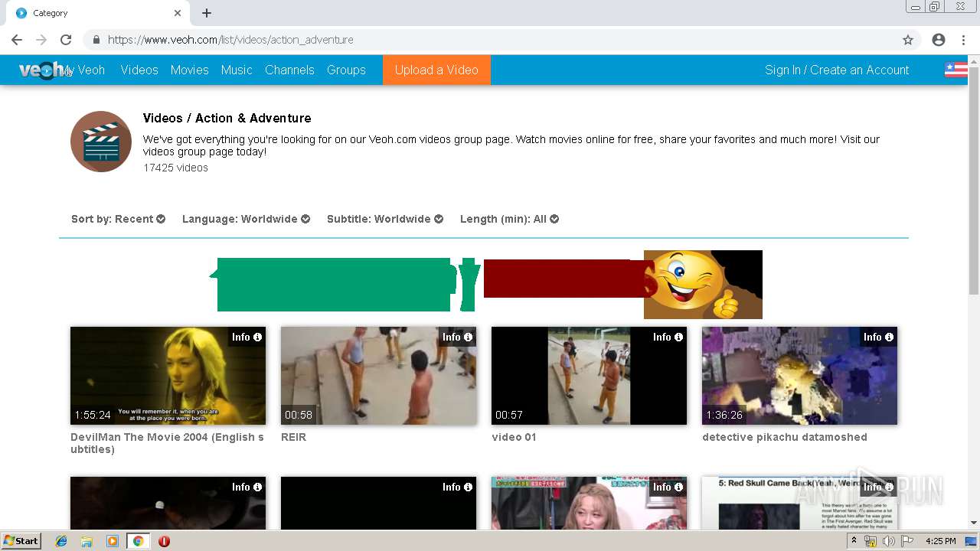
Task: Open Info on DevilMan The Movie thumbnail
Action: (247, 337)
